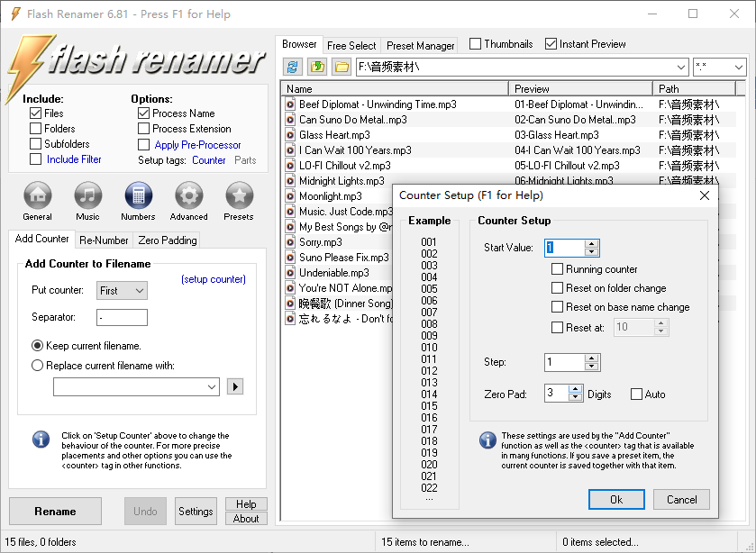Toggle Auto zero padding

click(x=636, y=394)
